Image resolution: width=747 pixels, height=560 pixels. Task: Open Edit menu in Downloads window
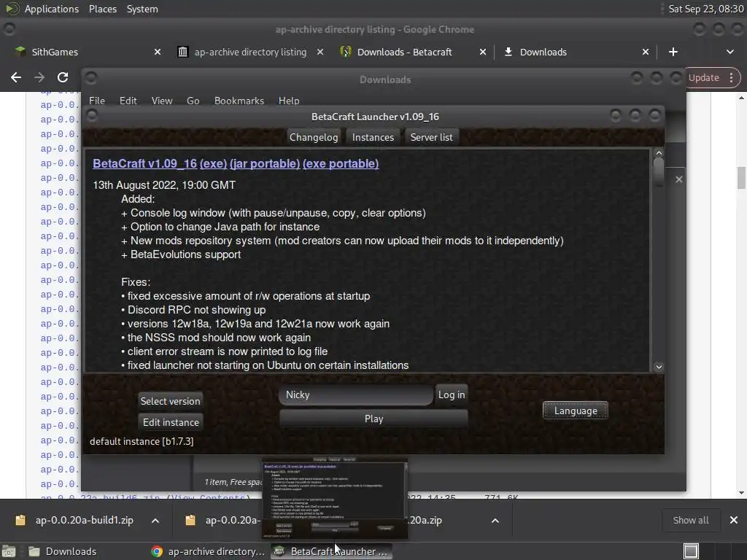pos(128,101)
